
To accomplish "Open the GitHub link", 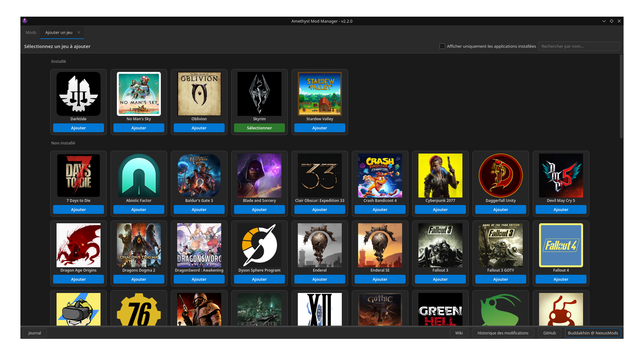I will 549,333.
